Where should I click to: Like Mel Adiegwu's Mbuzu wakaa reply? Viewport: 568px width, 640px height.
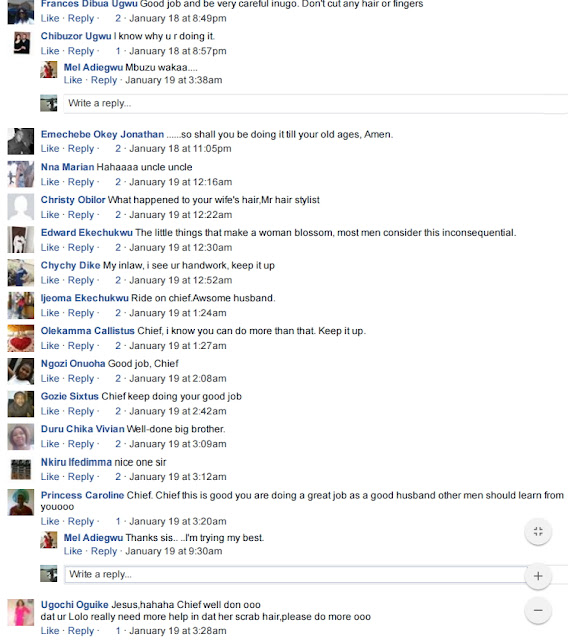(73, 80)
